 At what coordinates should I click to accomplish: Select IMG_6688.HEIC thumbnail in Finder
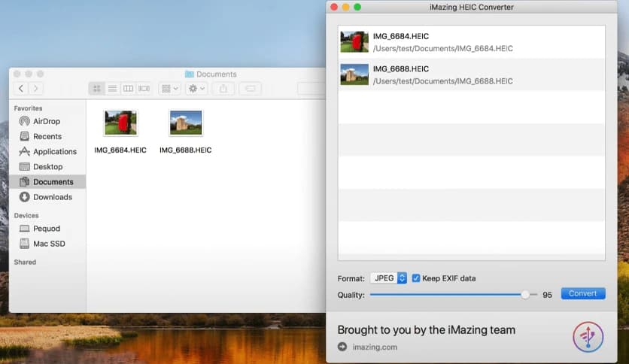[x=186, y=123]
